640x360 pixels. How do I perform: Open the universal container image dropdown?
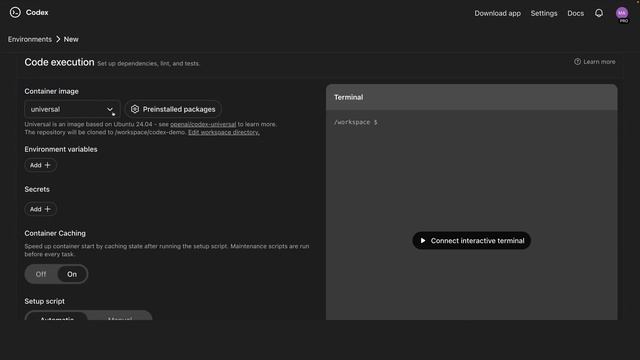click(x=72, y=109)
